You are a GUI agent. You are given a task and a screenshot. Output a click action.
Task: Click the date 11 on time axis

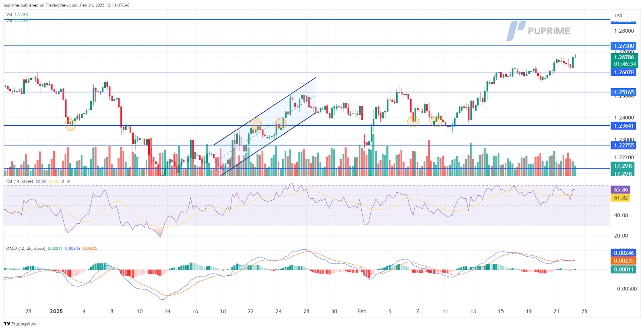click(445, 311)
